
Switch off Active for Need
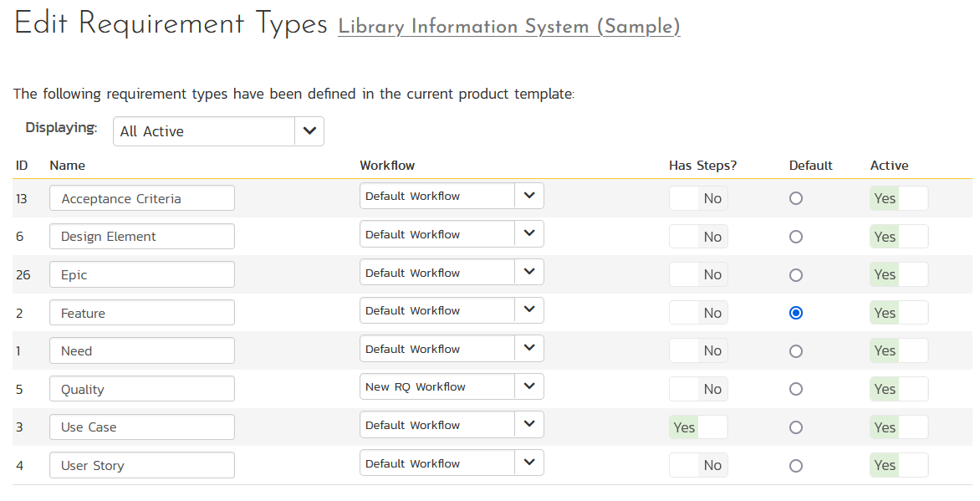(x=899, y=351)
